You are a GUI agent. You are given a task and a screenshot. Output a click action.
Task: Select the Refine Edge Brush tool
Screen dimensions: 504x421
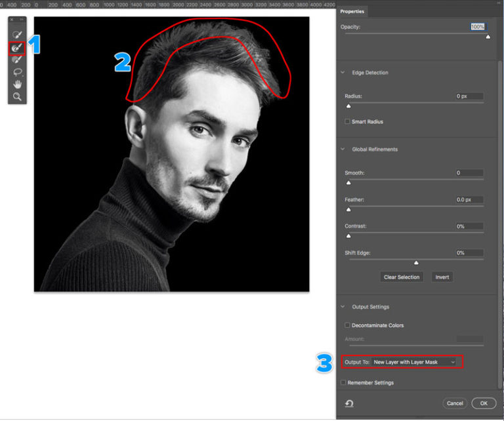pos(18,47)
